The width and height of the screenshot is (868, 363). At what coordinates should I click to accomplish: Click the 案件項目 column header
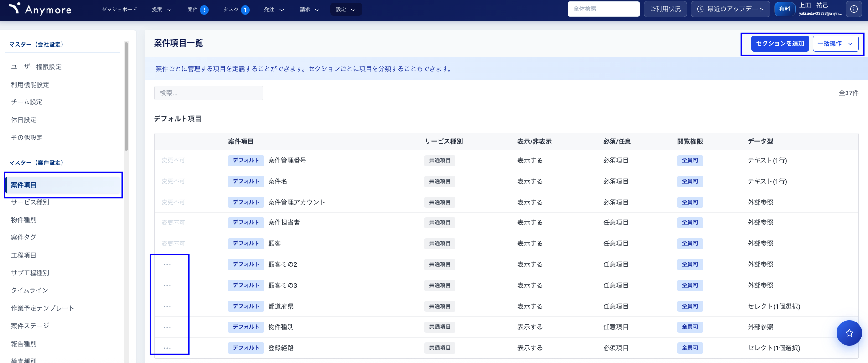241,141
